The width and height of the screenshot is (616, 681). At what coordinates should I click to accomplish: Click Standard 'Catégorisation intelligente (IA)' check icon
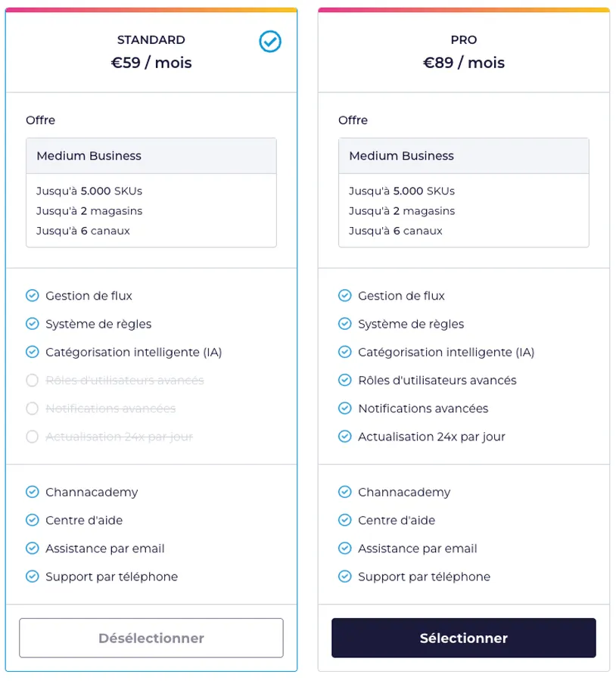32,352
